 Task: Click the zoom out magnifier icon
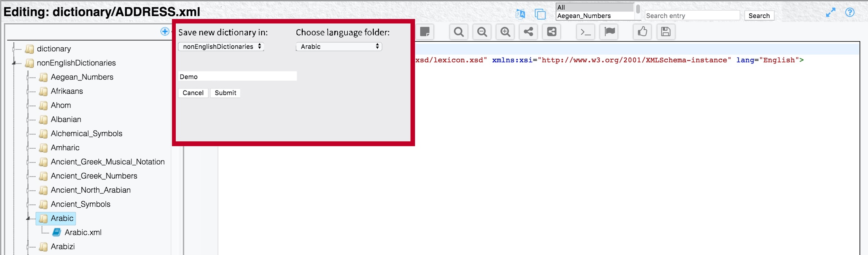(482, 32)
